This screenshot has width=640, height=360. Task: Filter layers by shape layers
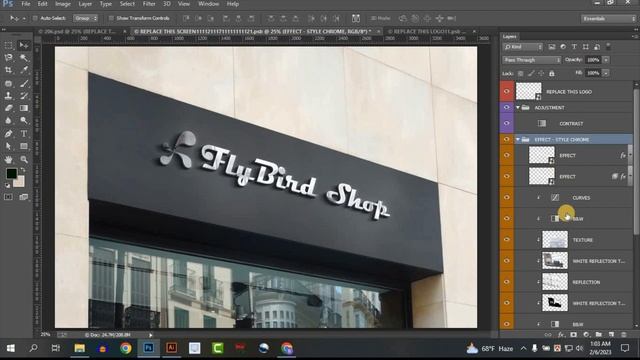click(586, 47)
